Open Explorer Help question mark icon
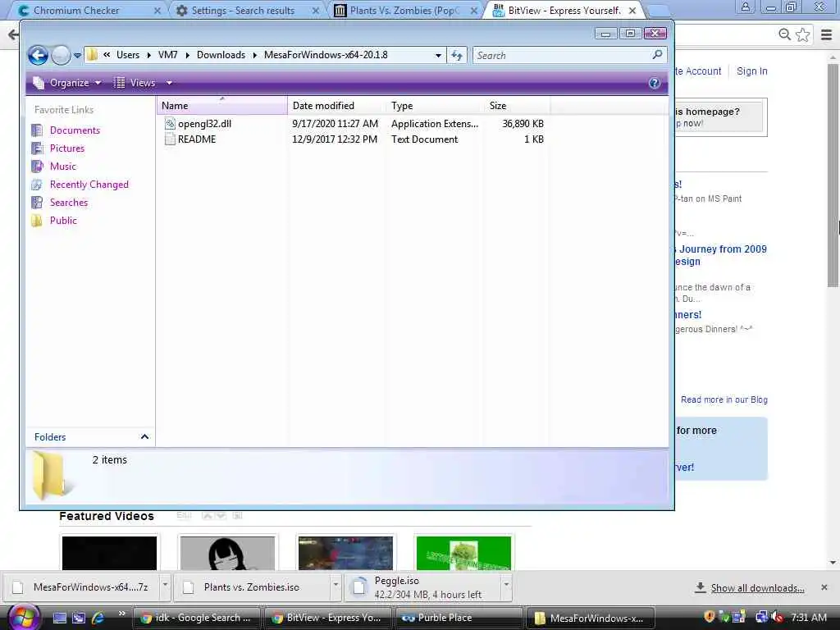Screen dimensions: 840x630 tap(654, 83)
